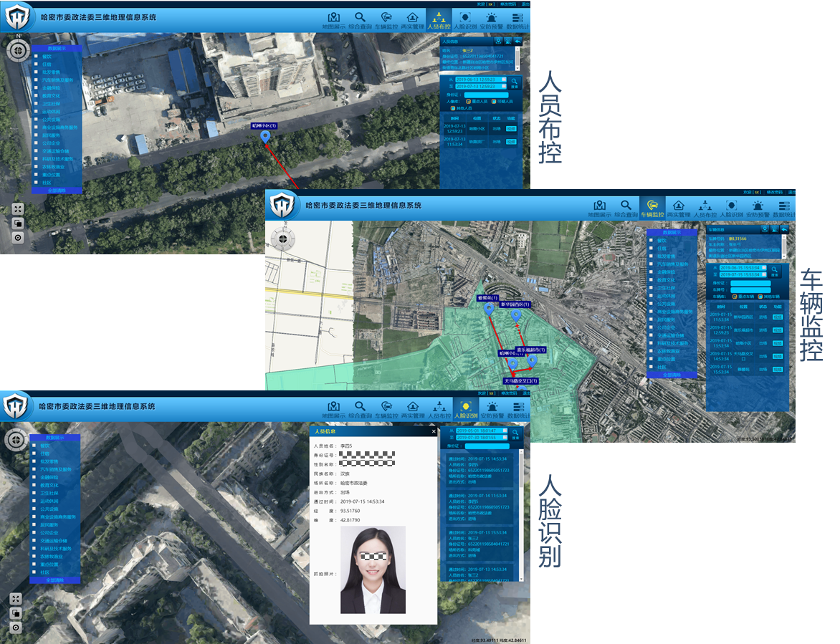Toggle the 社区 checkbox in the vehicle monitoring window
The image size is (840, 644).
(x=651, y=367)
